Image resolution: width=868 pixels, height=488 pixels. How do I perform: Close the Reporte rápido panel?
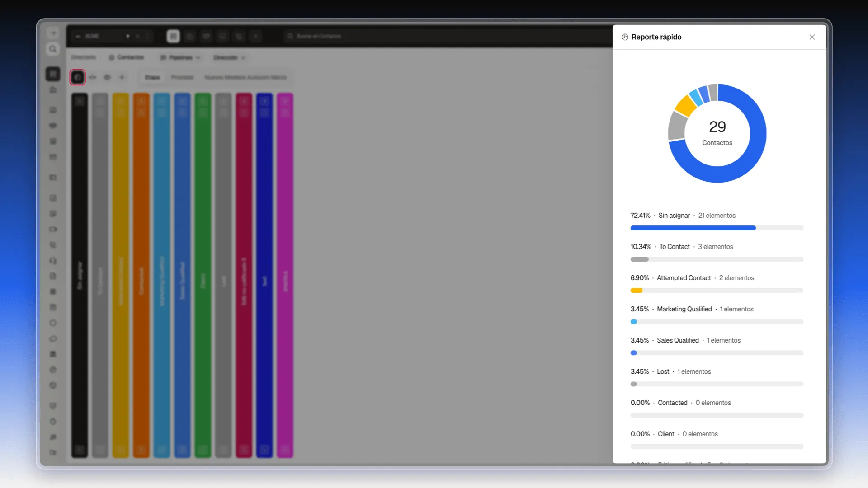[x=812, y=37]
